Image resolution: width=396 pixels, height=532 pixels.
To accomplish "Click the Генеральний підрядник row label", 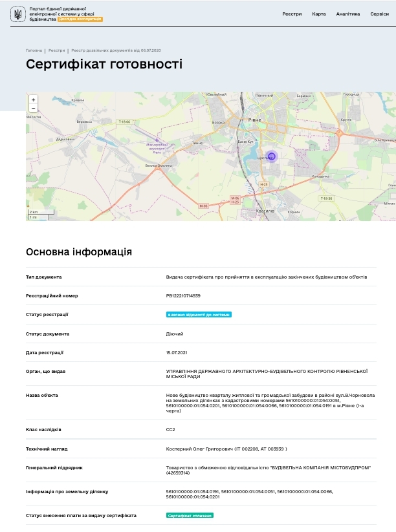I will coord(54,467).
